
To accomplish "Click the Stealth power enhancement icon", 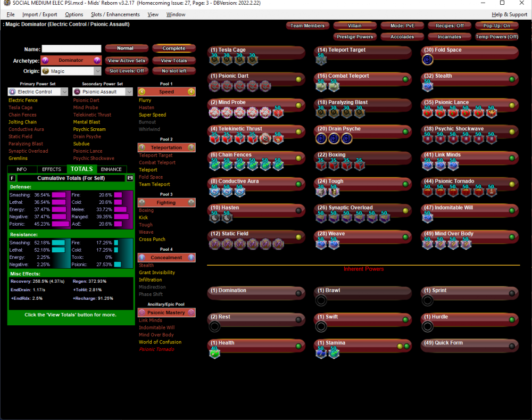I will coord(428,86).
